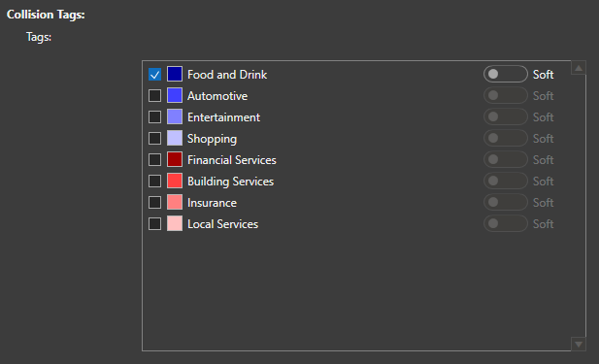Uncheck the Food and Drink checkbox
Screen dimensions: 599x364
tap(154, 74)
